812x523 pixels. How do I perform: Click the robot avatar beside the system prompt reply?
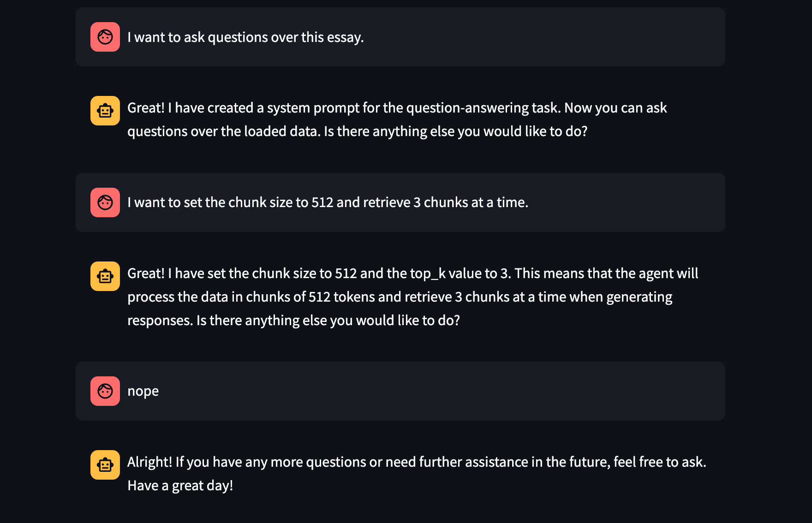(x=105, y=111)
